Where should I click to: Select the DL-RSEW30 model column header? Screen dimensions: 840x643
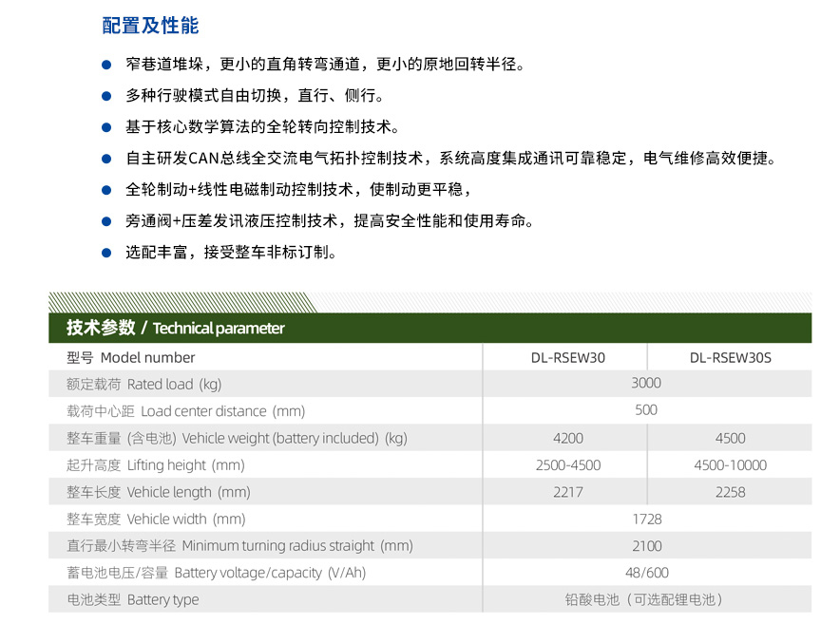[x=567, y=358]
